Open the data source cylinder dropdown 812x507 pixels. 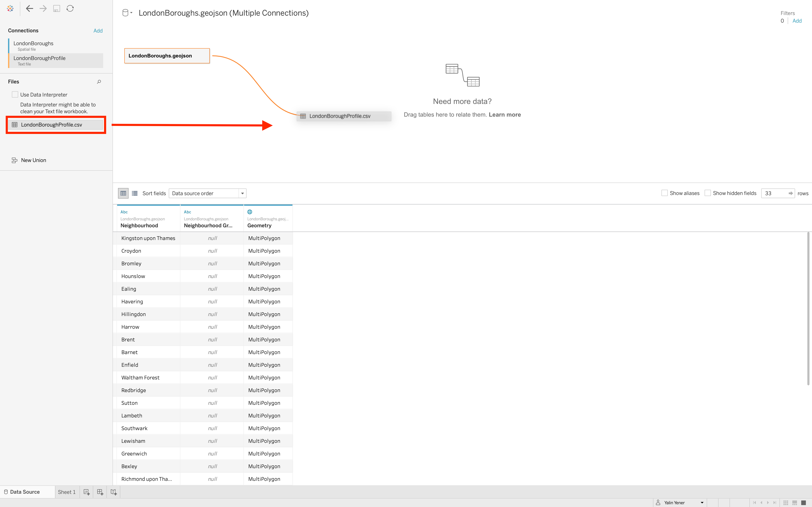point(127,13)
